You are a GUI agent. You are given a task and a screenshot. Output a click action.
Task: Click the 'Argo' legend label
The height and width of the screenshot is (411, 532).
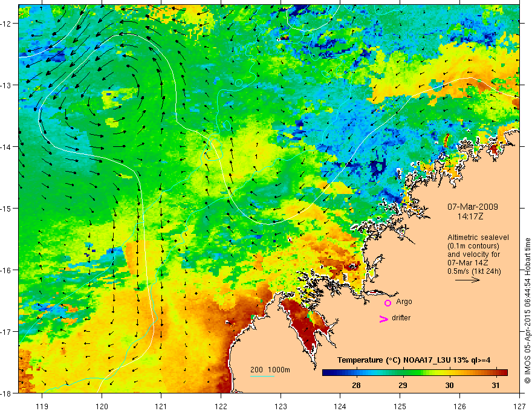tap(404, 302)
